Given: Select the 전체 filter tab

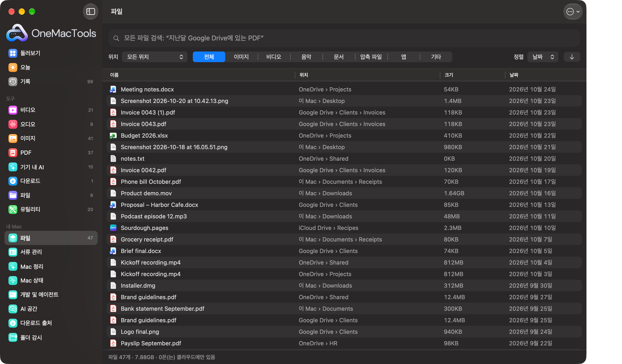Looking at the screenshot, I should pyautogui.click(x=209, y=57).
